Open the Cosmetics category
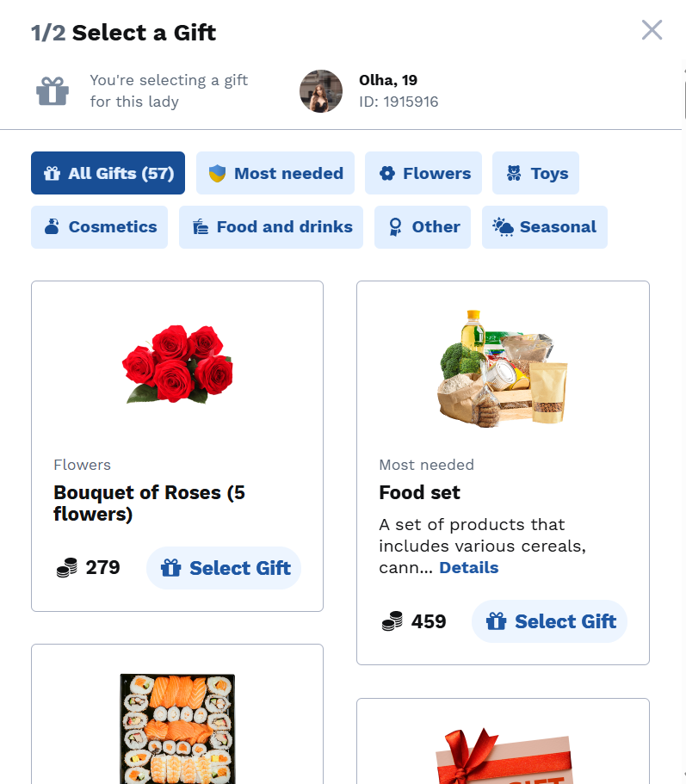This screenshot has height=784, width=686. point(99,227)
